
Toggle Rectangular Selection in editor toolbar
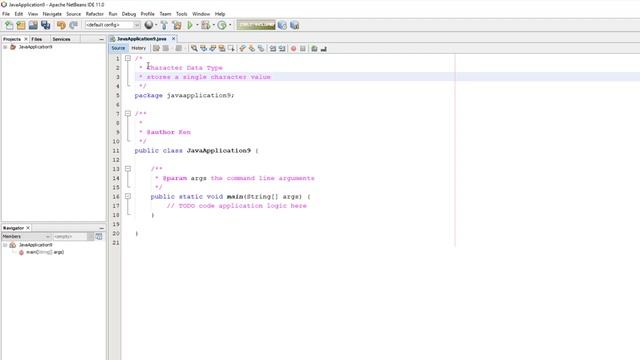click(x=231, y=49)
